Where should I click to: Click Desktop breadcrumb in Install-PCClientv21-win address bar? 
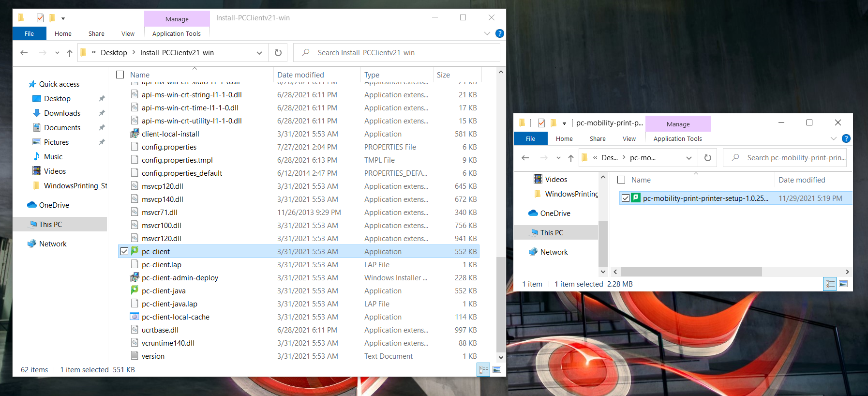tap(114, 52)
